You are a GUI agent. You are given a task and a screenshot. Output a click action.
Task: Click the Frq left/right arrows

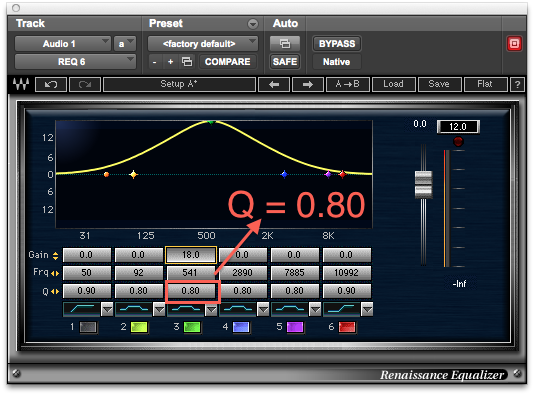(55, 273)
